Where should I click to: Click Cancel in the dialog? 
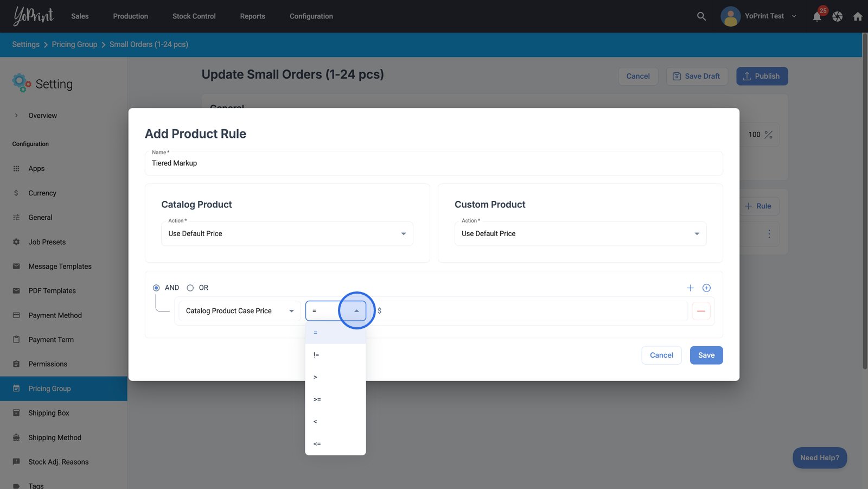coord(661,355)
